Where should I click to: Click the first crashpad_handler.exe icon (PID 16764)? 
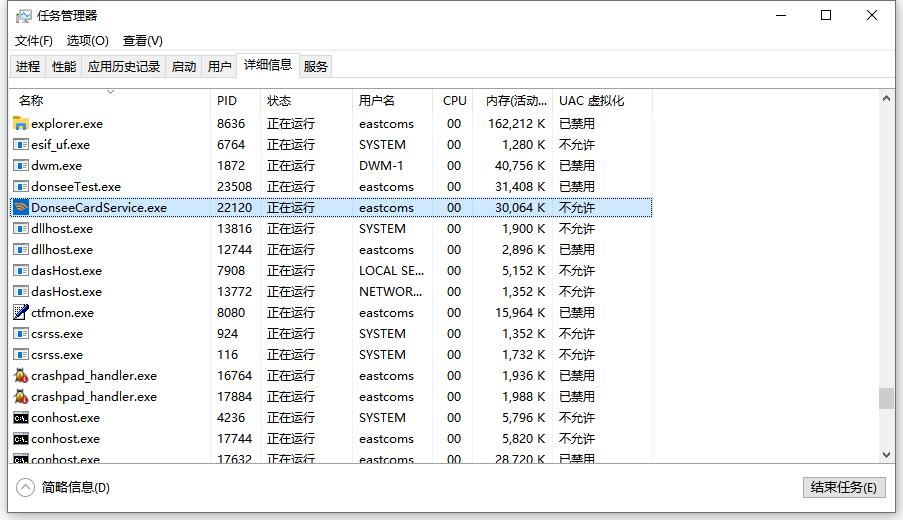(21, 376)
